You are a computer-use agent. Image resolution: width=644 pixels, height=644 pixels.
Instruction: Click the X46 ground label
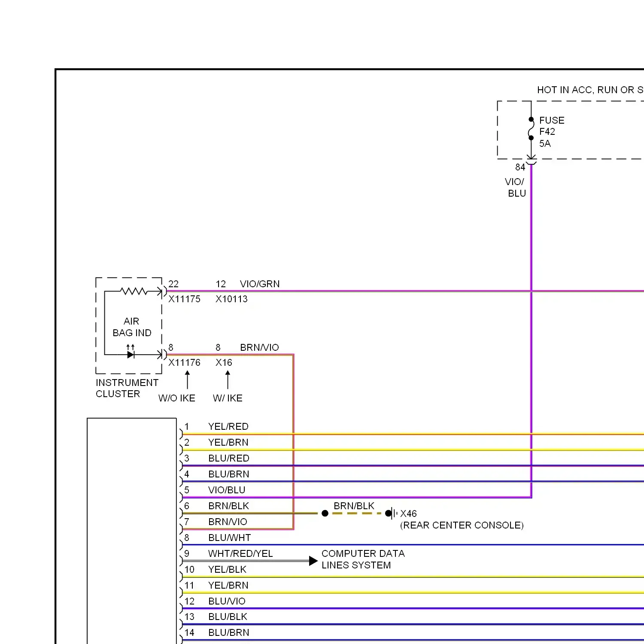pyautogui.click(x=408, y=514)
